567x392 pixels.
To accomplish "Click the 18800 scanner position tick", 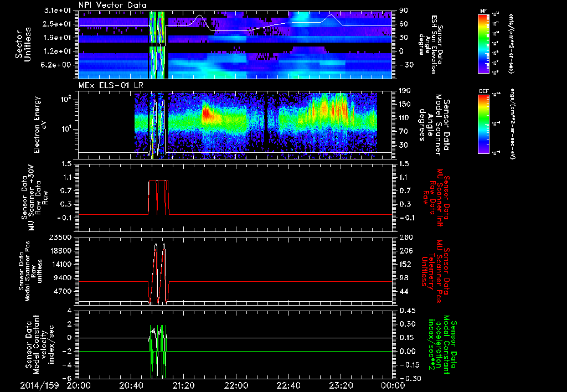I will pyautogui.click(x=60, y=251).
